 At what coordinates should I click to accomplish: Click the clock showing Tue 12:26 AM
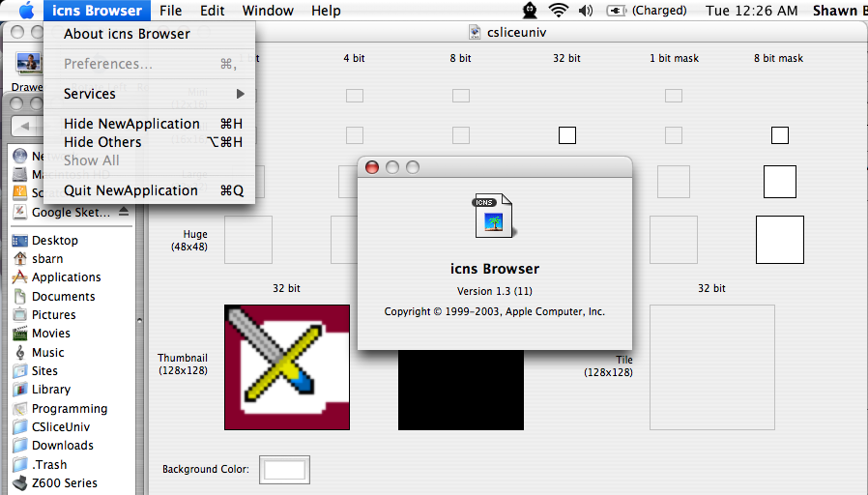(751, 11)
